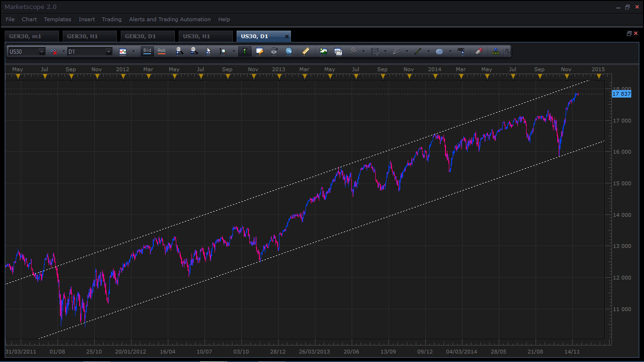
Task: Toggle the green vertical autoscale button
Action: point(245,51)
